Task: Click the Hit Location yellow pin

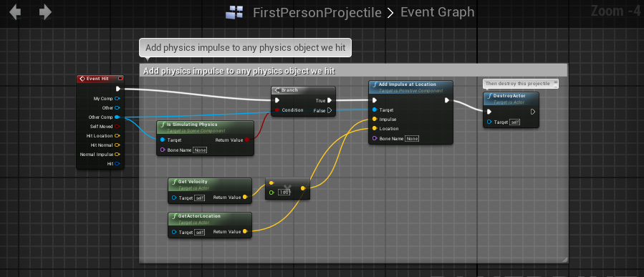Action: (x=117, y=135)
